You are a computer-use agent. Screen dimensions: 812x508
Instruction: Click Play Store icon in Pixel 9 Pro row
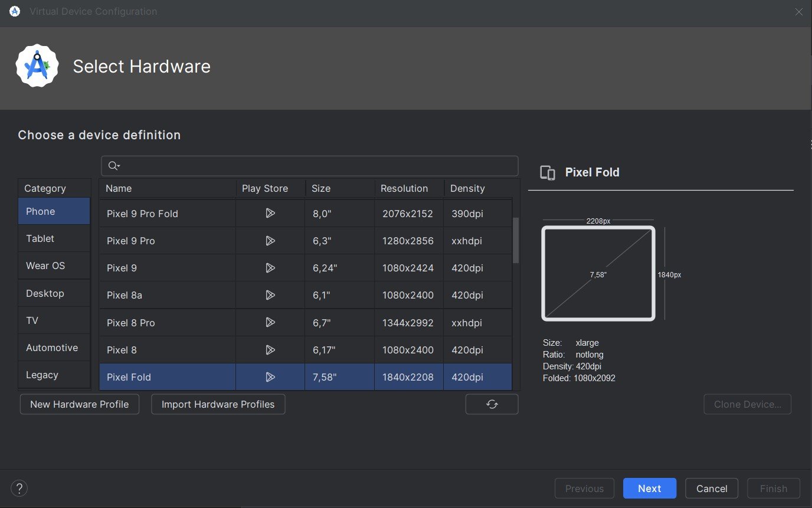tap(270, 241)
